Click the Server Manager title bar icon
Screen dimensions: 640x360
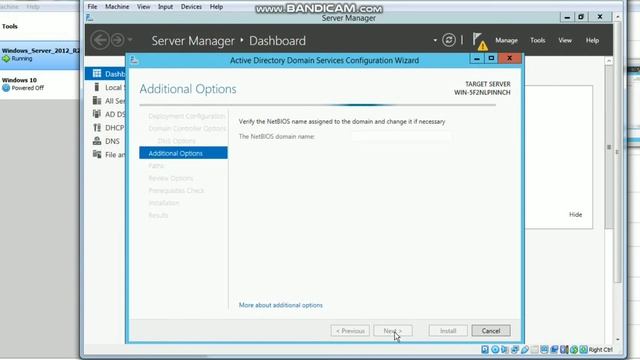pyautogui.click(x=89, y=18)
